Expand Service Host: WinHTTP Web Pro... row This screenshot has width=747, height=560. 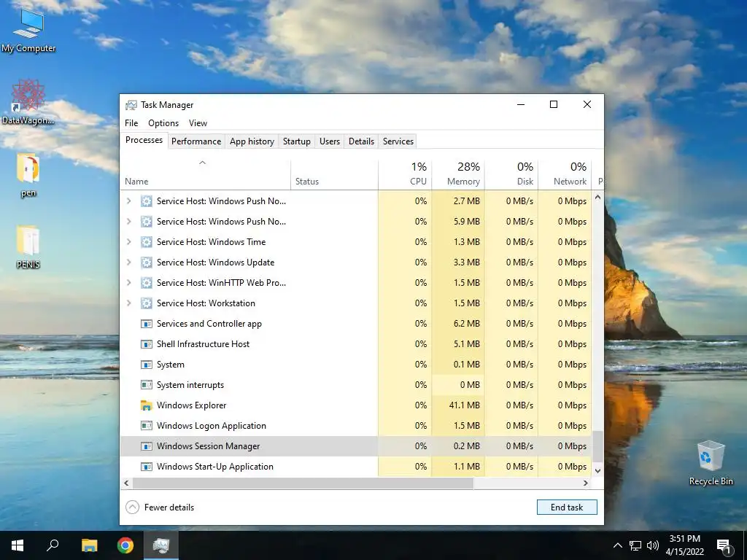click(128, 283)
